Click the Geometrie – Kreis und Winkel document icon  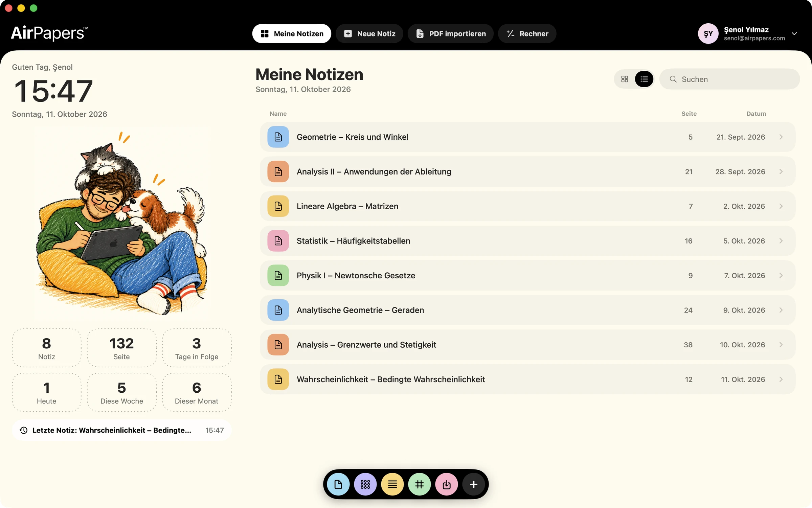[x=278, y=137]
